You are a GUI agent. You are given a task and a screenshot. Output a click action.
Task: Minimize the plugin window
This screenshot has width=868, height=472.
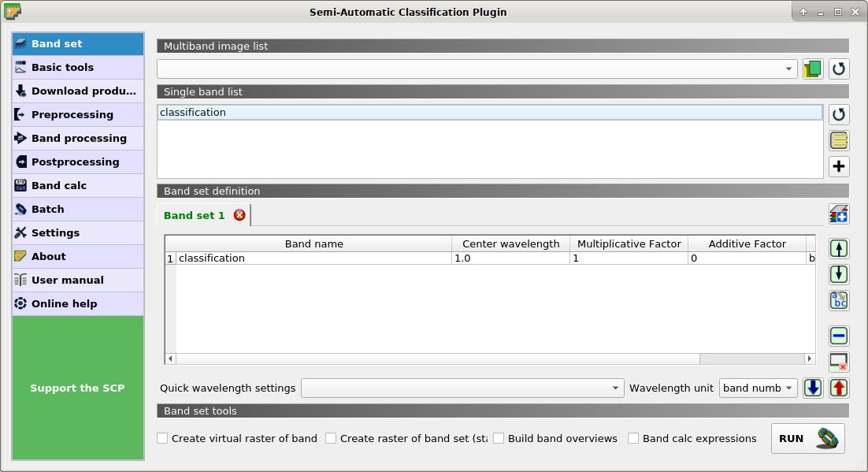pos(821,12)
